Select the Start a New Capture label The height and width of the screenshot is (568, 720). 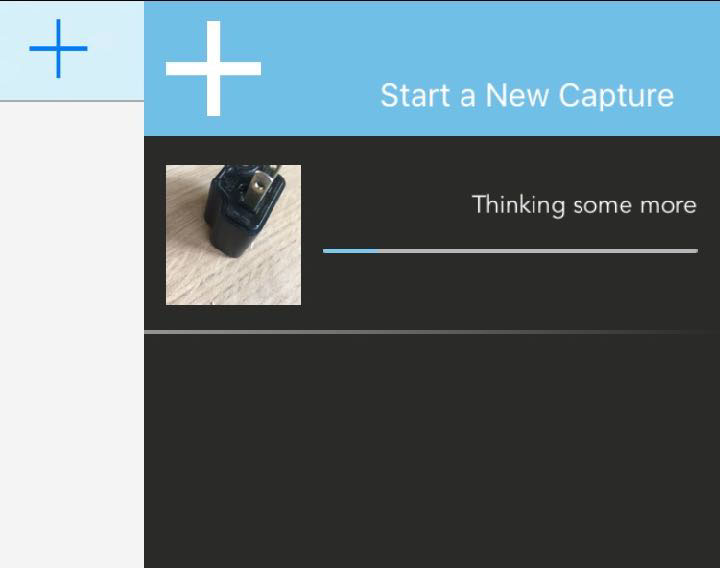click(x=527, y=96)
